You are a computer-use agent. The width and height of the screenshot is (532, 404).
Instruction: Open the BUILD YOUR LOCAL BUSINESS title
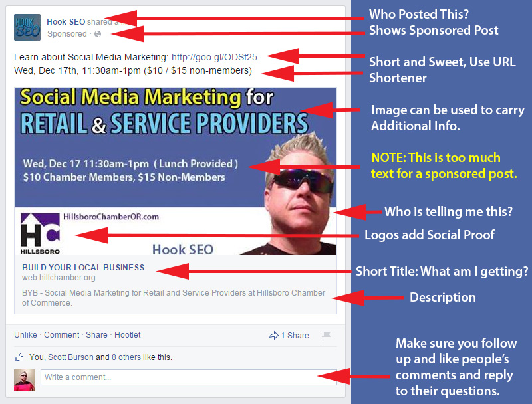click(83, 267)
